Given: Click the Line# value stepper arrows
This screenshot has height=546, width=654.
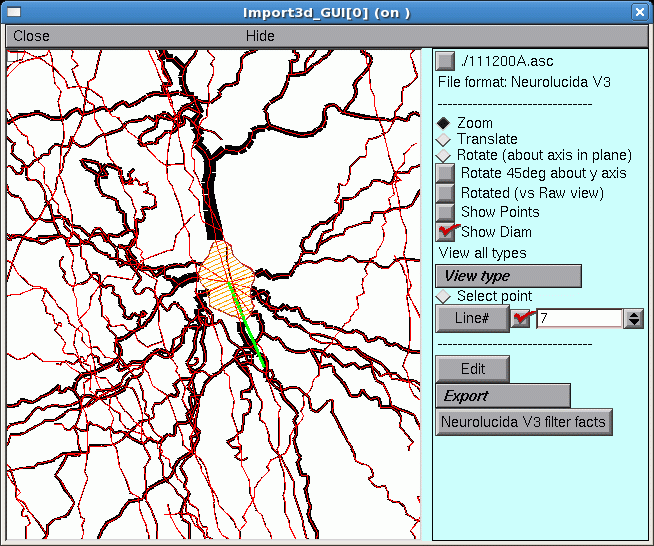Looking at the screenshot, I should click(x=632, y=318).
